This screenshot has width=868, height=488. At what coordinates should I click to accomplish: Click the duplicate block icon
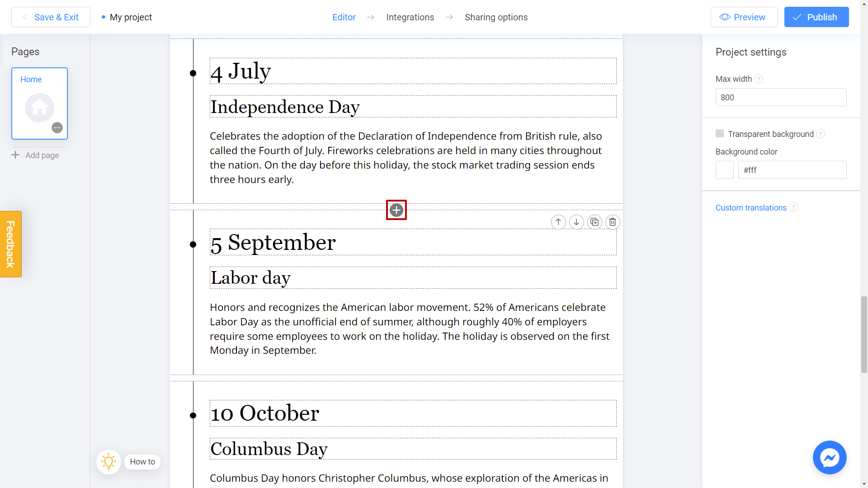(x=594, y=222)
